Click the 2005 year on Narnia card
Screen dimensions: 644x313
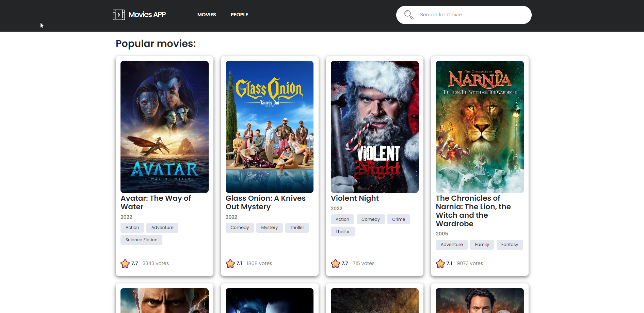(442, 234)
